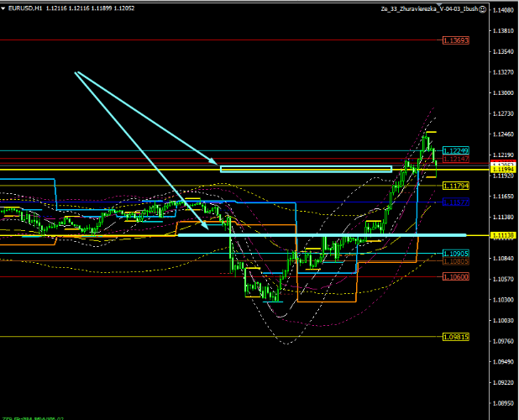Screen dimensions: 519x420
Task: Click the 1.14080 value on price scale
Action: click(x=504, y=11)
